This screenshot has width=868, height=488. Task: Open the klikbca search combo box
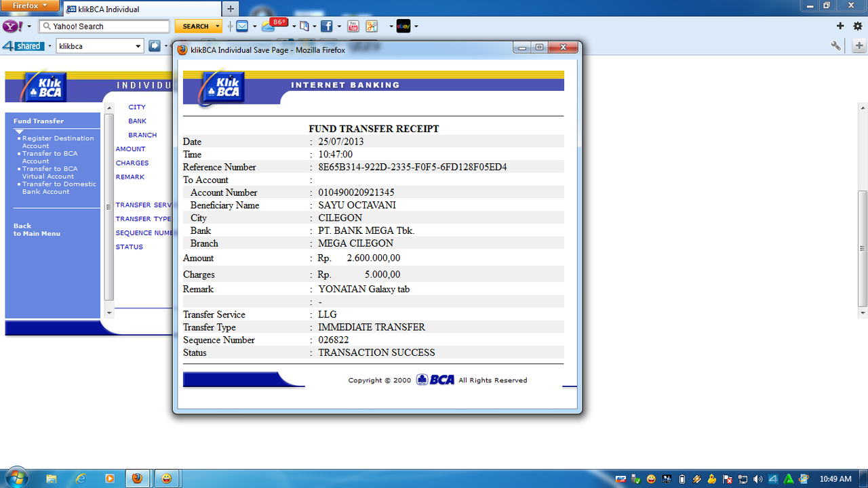click(x=100, y=46)
